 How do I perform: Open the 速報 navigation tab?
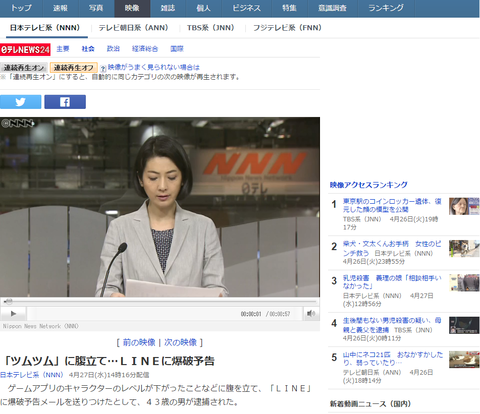[x=60, y=8]
